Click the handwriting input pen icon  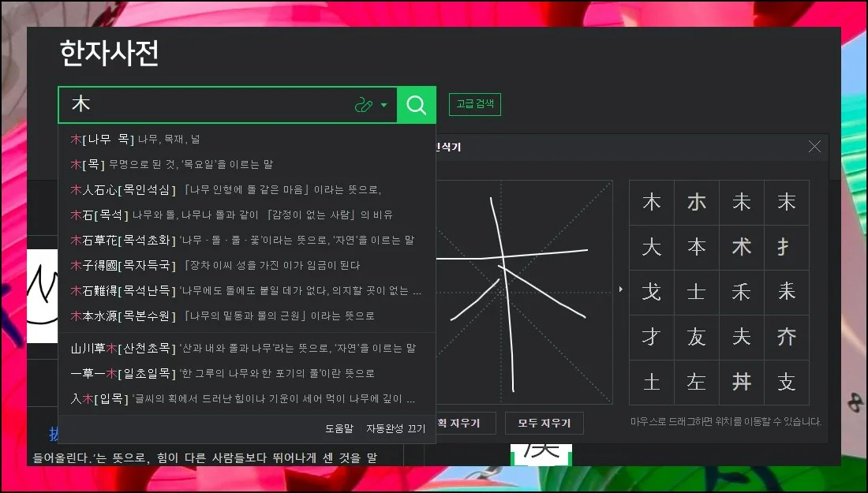[x=363, y=106]
